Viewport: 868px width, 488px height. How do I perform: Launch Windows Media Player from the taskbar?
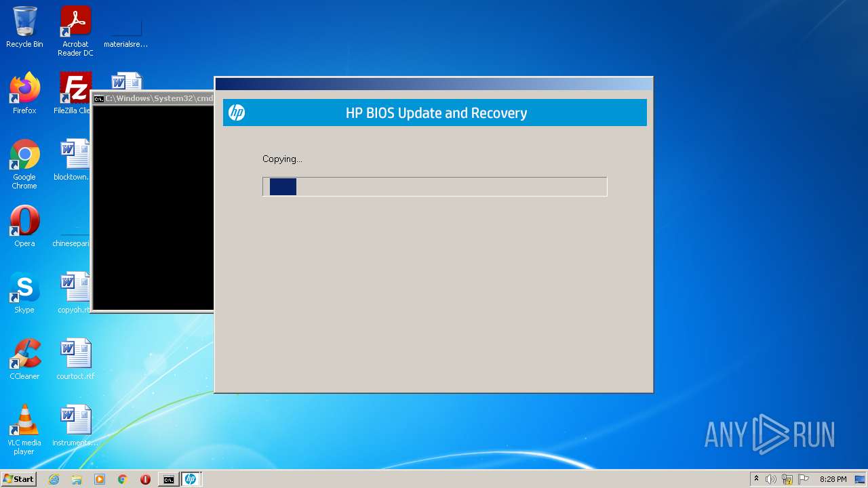click(x=100, y=479)
